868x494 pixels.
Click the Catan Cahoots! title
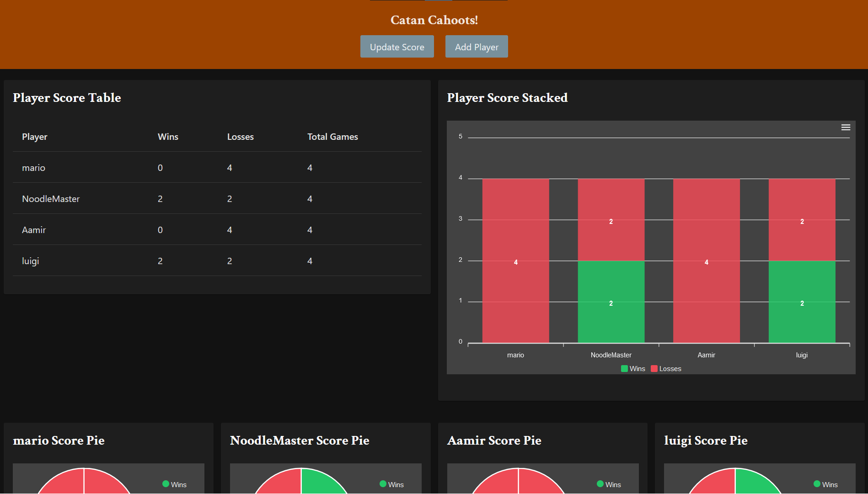tap(434, 20)
